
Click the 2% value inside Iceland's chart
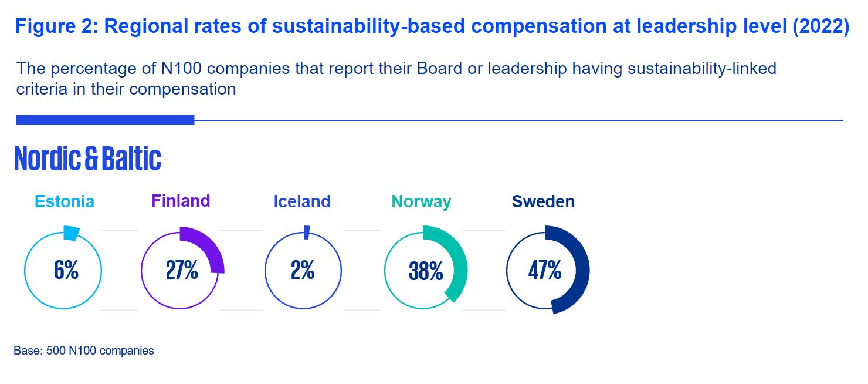point(303,271)
